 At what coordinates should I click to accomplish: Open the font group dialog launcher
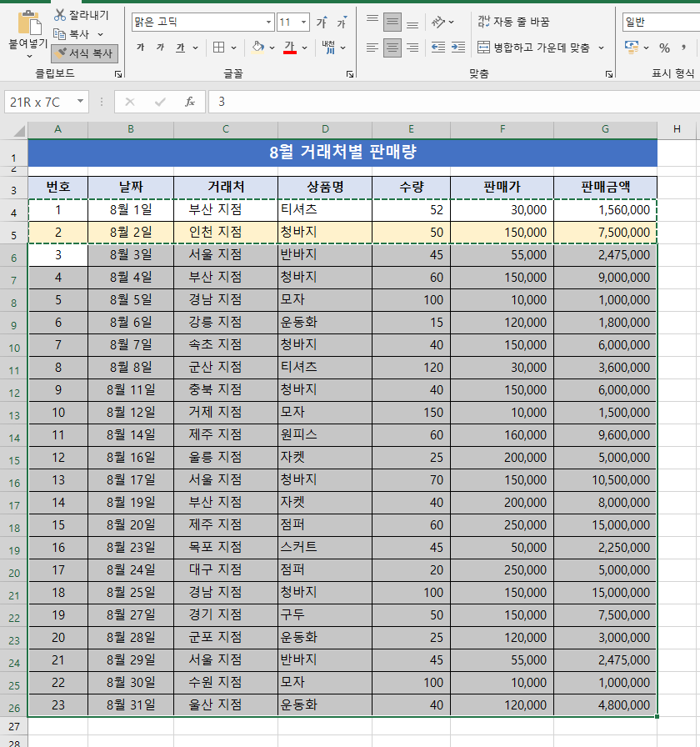(350, 74)
